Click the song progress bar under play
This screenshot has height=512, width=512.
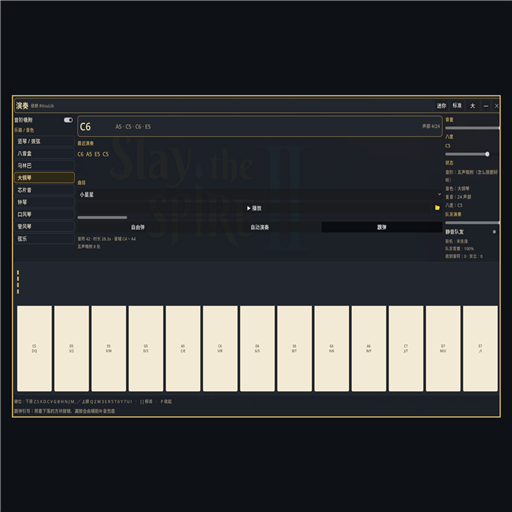click(x=102, y=217)
